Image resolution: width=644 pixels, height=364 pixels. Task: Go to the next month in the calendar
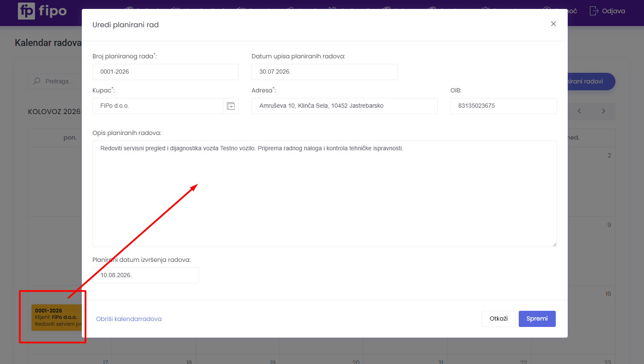604,111
